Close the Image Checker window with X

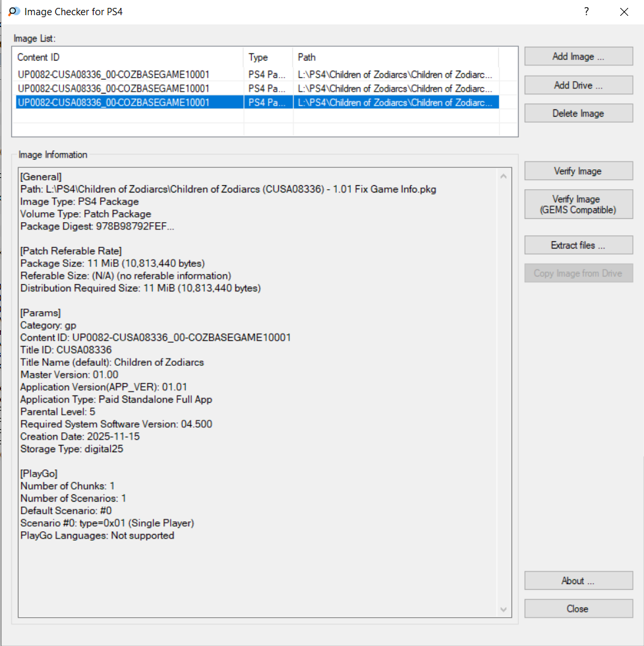(x=624, y=12)
